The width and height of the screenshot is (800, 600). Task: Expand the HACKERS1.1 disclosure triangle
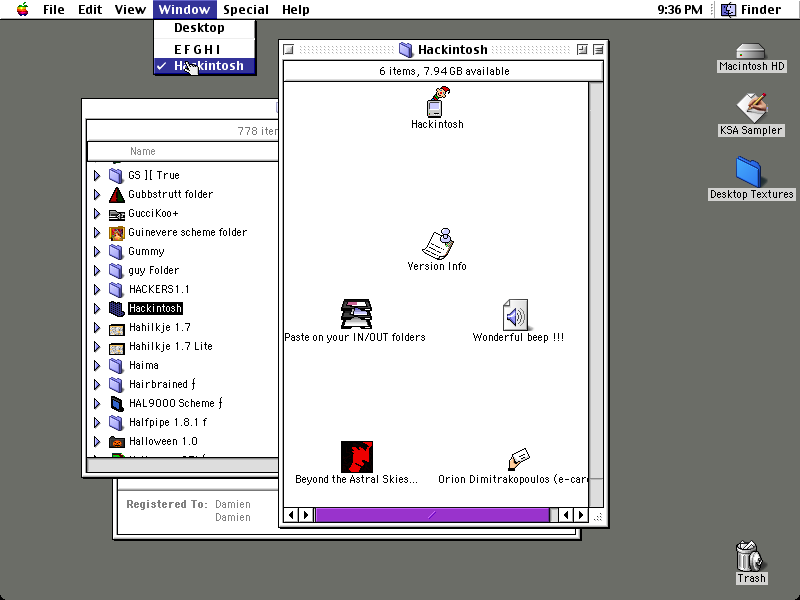coord(97,290)
